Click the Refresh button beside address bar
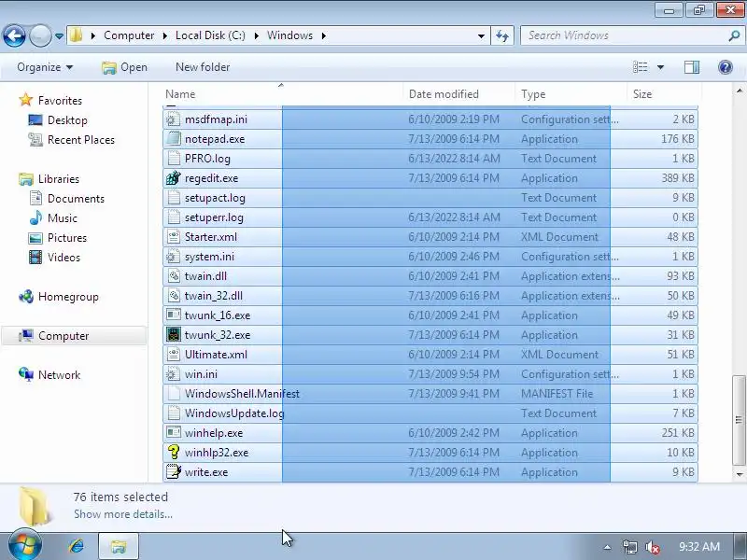This screenshot has width=747, height=560. 502,35
